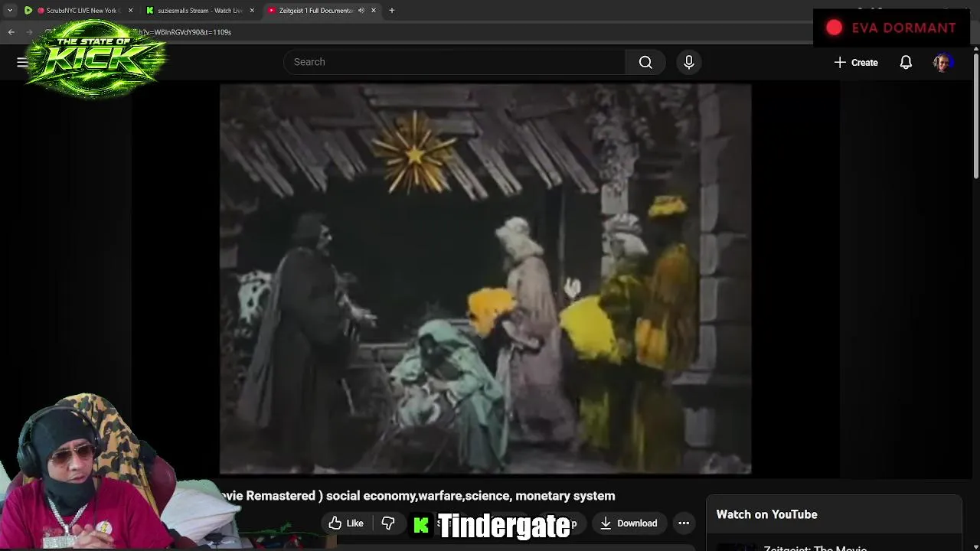980x551 pixels.
Task: Close the suziesmalls Stream tab
Action: (x=252, y=11)
